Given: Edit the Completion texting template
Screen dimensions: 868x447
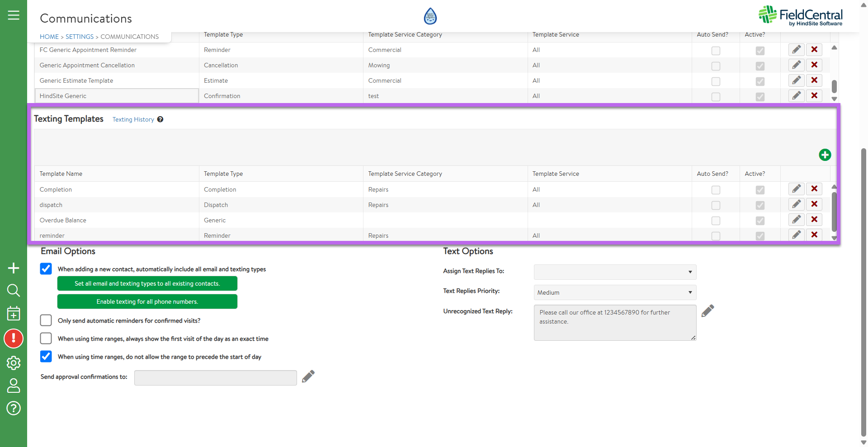Looking at the screenshot, I should point(796,189).
